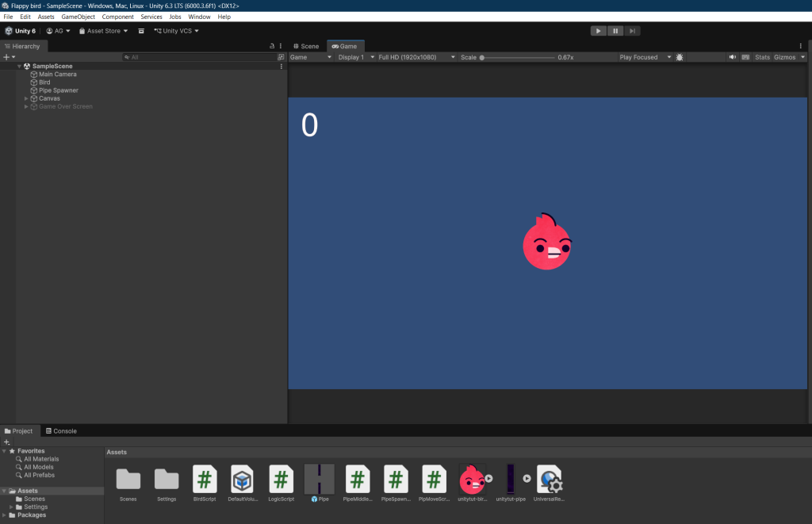
Task: Click the Hierarchy panel lock icon
Action: [x=272, y=46]
